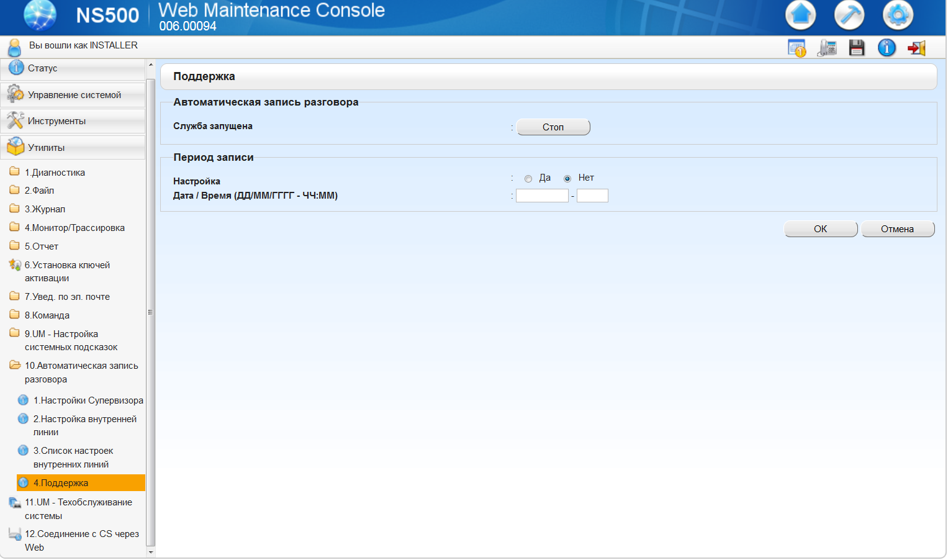Click the blue information icon in toolbar

pos(887,48)
